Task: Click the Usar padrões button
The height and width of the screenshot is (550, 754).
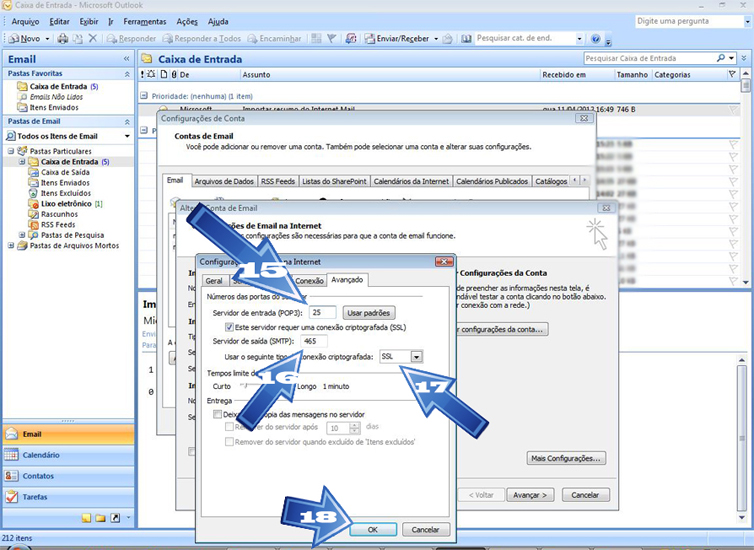Action: point(369,313)
